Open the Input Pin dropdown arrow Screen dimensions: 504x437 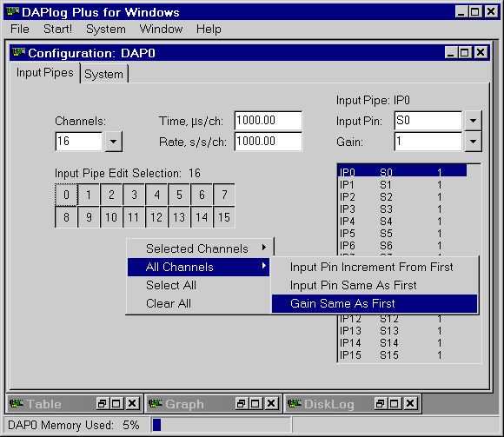473,121
